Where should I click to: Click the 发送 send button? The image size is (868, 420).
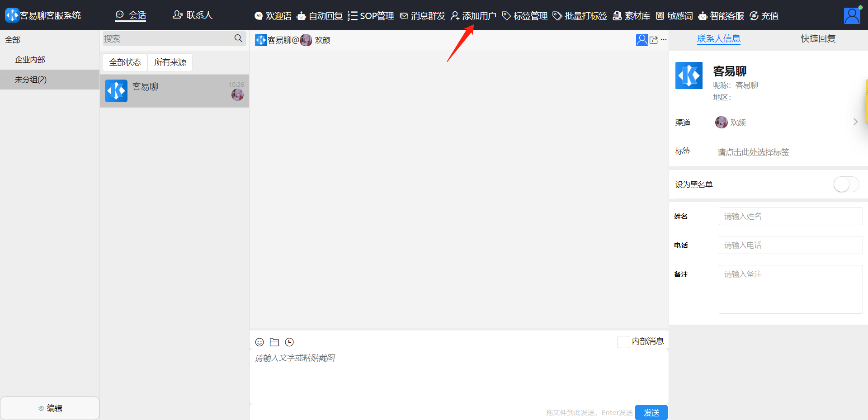(651, 413)
